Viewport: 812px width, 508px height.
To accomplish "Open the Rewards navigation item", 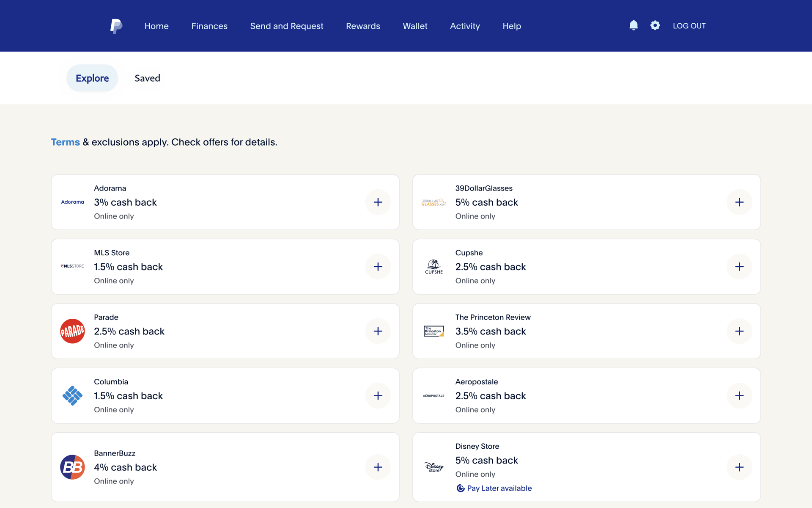I will click(363, 26).
